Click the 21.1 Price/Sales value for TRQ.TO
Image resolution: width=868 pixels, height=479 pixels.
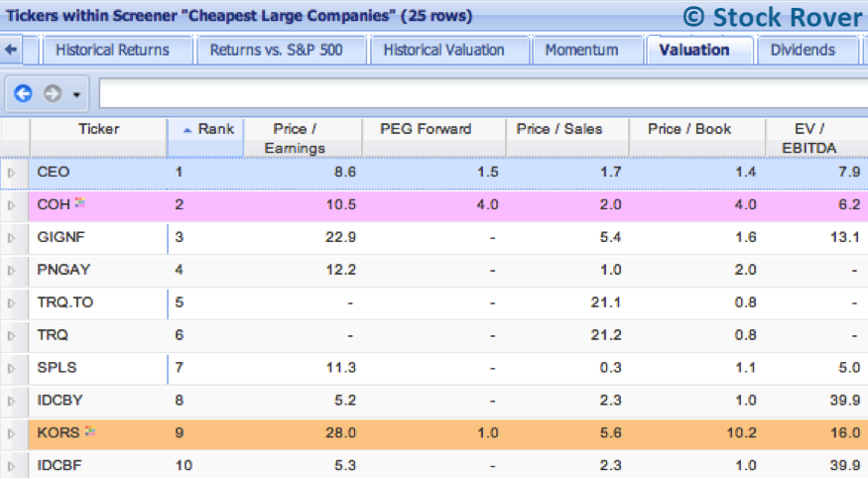605,303
